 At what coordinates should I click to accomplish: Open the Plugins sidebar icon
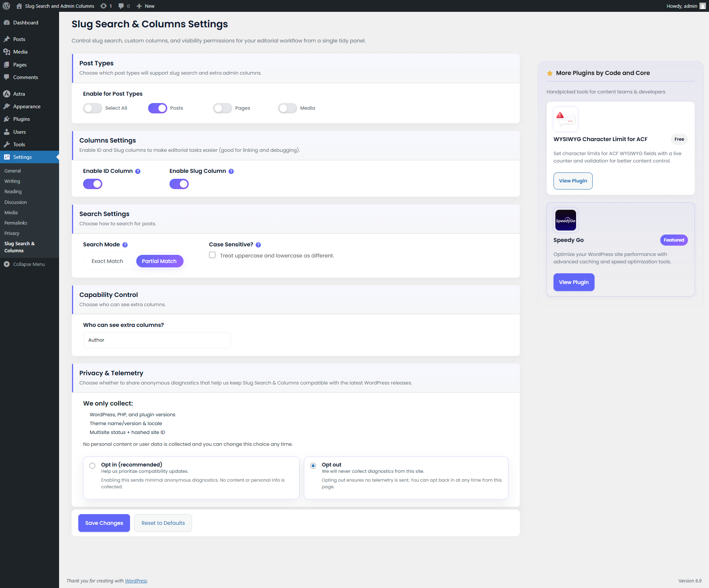pyautogui.click(x=7, y=119)
